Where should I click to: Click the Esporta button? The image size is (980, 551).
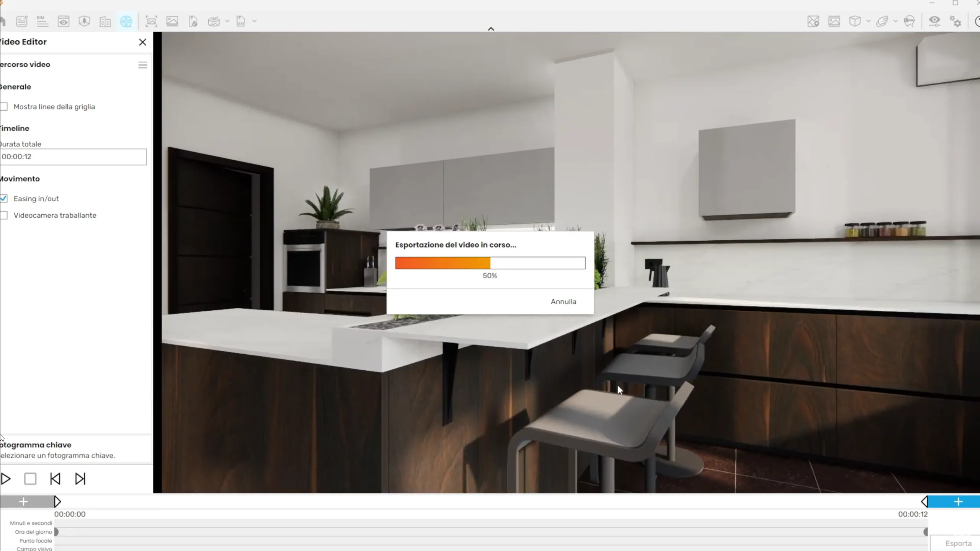click(958, 543)
